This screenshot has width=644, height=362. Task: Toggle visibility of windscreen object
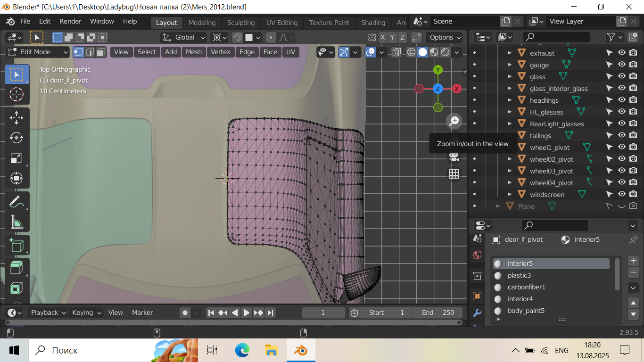(622, 194)
